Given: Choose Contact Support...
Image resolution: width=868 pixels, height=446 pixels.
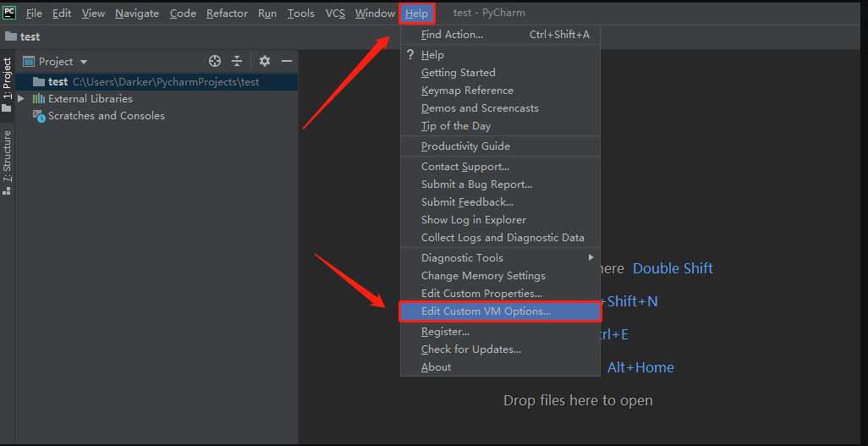Looking at the screenshot, I should pos(501,167).
